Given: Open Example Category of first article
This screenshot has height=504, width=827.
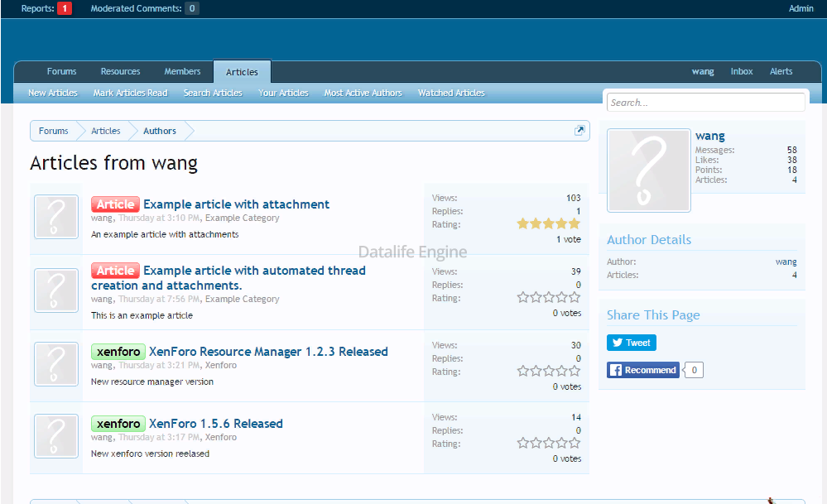Looking at the screenshot, I should point(242,218).
